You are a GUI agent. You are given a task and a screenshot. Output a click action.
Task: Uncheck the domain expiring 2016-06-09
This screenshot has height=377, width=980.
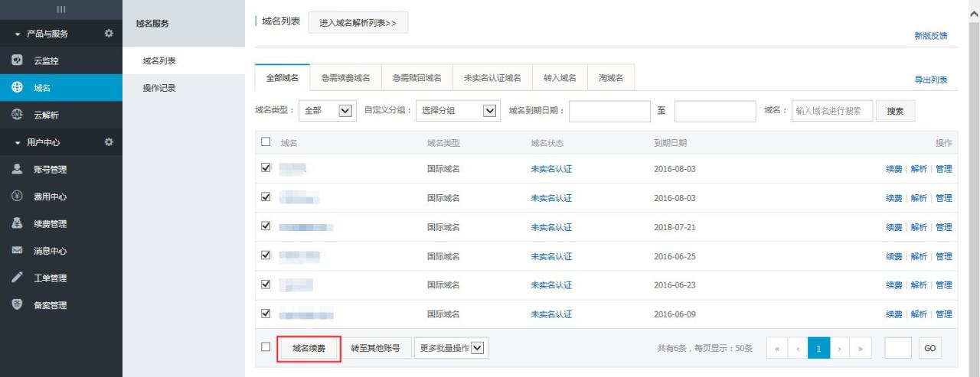coord(266,313)
